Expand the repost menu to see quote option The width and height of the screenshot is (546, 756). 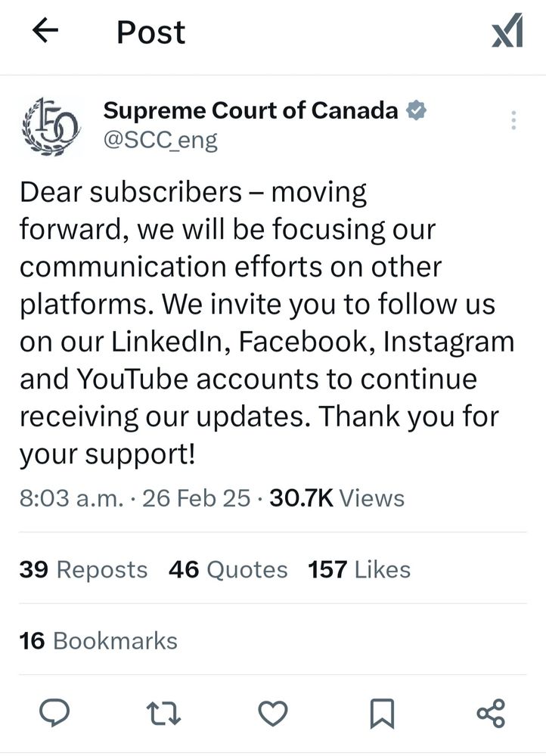pyautogui.click(x=166, y=711)
